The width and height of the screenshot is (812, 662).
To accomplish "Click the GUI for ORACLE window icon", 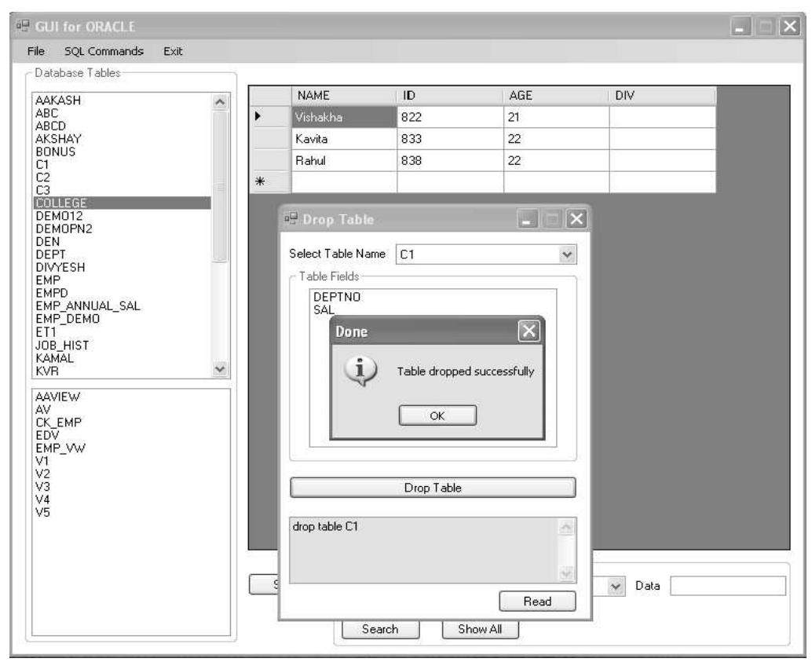I will tap(22, 25).
